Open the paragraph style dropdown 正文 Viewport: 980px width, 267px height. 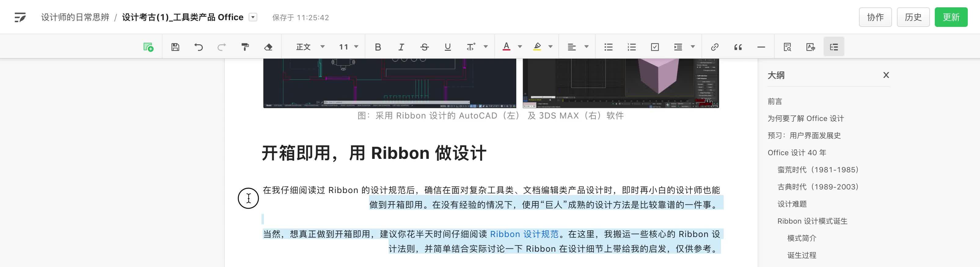click(310, 47)
